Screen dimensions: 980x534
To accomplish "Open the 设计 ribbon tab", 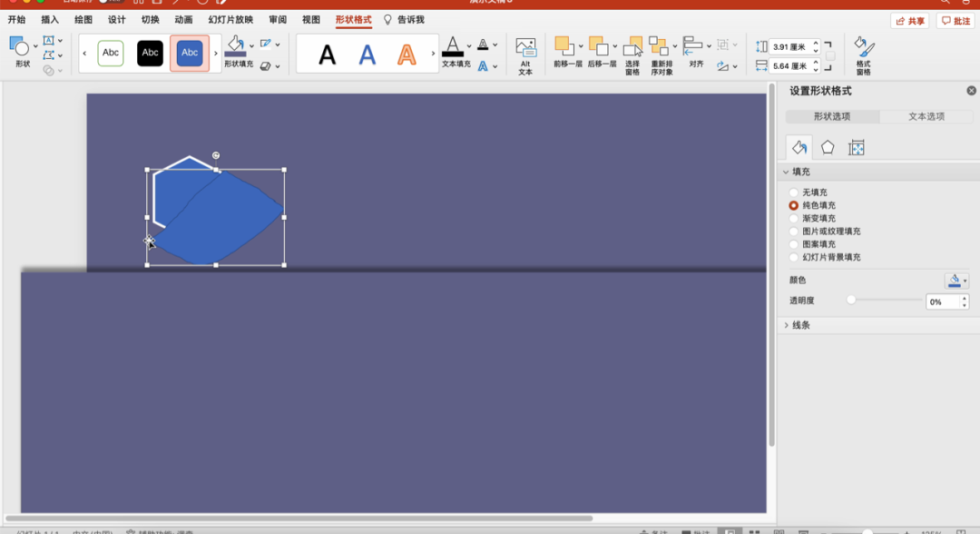I will click(x=117, y=20).
